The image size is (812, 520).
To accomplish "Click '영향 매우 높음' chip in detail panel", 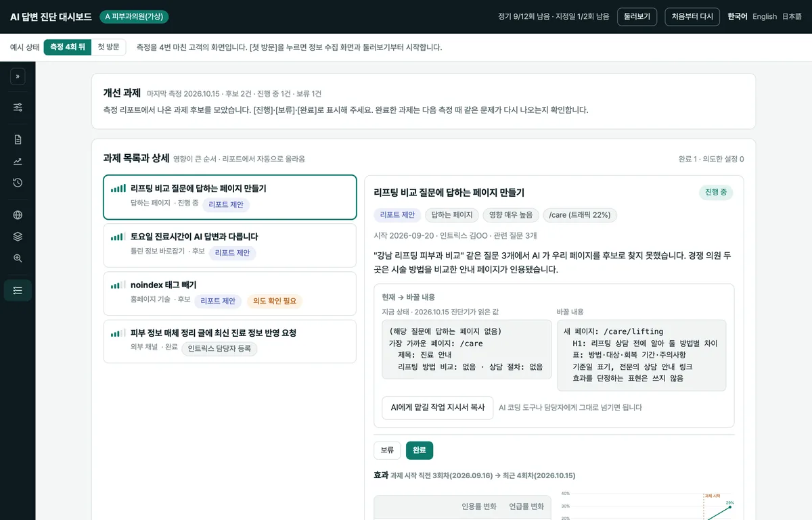I will [x=511, y=215].
